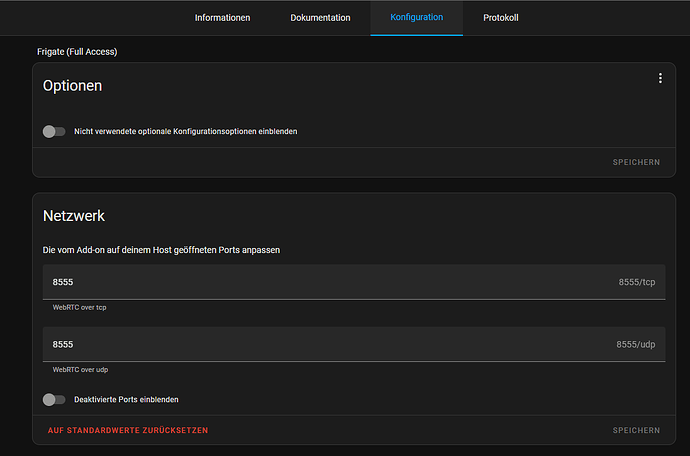The height and width of the screenshot is (456, 690).
Task: Save ports with Speichern in Netzwerk card
Action: tap(636, 430)
